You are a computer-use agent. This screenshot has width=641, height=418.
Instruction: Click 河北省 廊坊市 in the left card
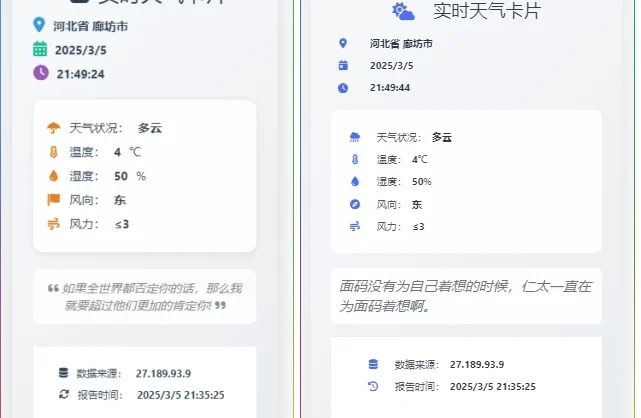90,26
